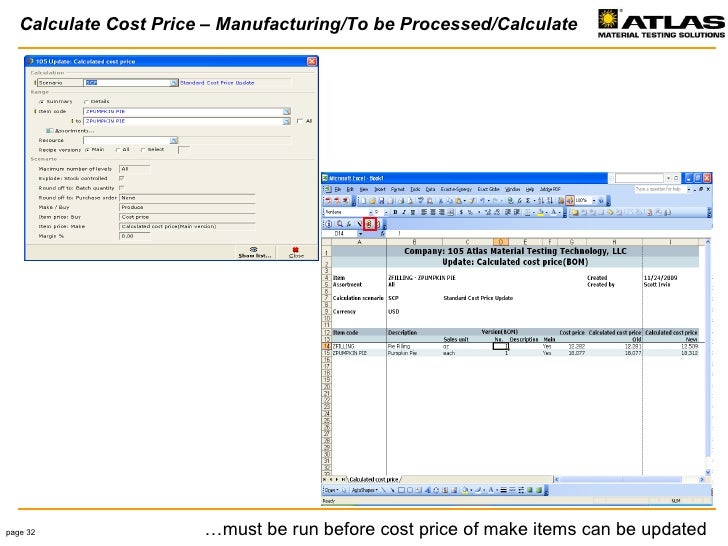This screenshot has height=546, width=728.
Task: Open the Draw menu dropdown
Action: 332,490
